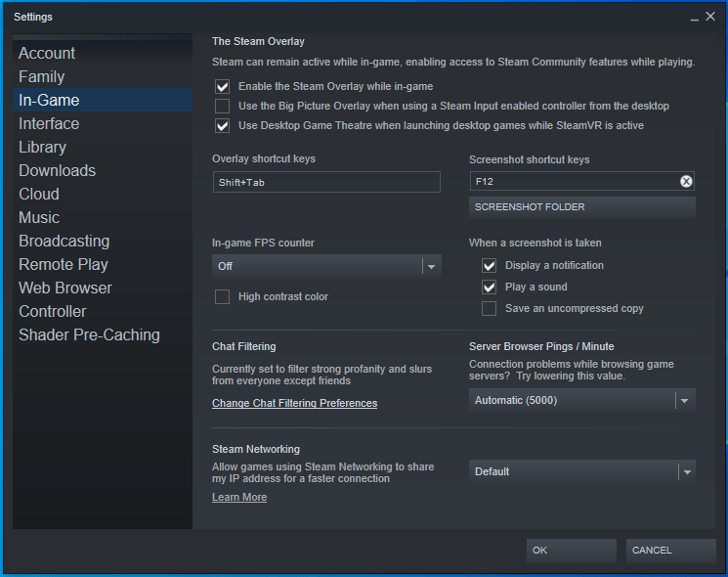Click the SCREENSHOT FOLDER button
This screenshot has height=577, width=728.
pyautogui.click(x=581, y=207)
